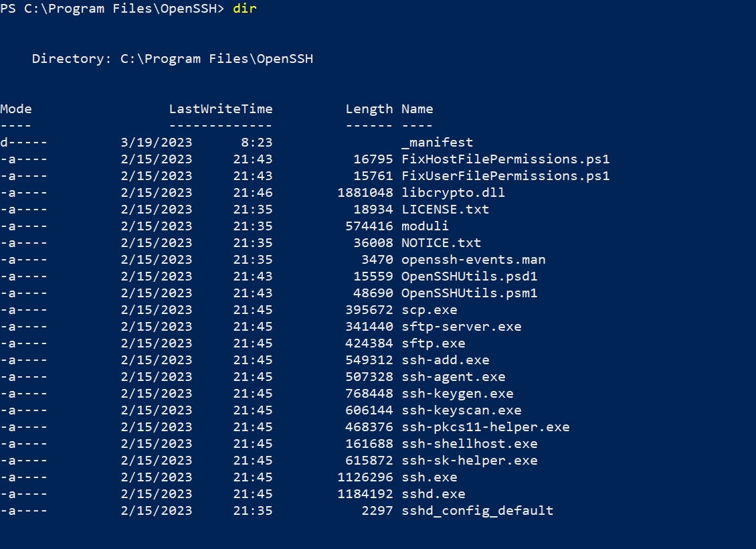Viewport: 756px width, 549px height.
Task: Select the libcrypto.dll entry
Action: (x=453, y=193)
